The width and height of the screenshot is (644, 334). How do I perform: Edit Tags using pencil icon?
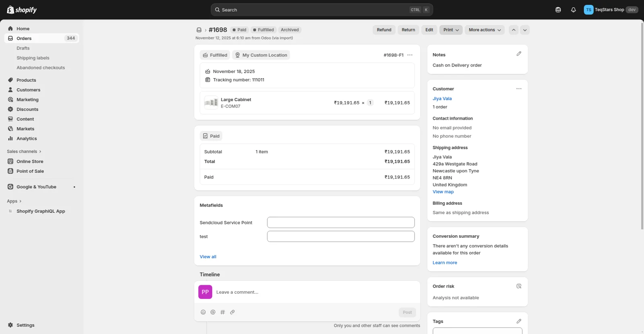[x=519, y=321]
